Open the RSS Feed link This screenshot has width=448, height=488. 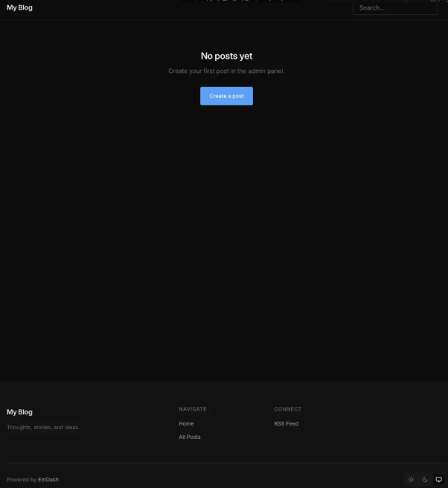coord(286,423)
